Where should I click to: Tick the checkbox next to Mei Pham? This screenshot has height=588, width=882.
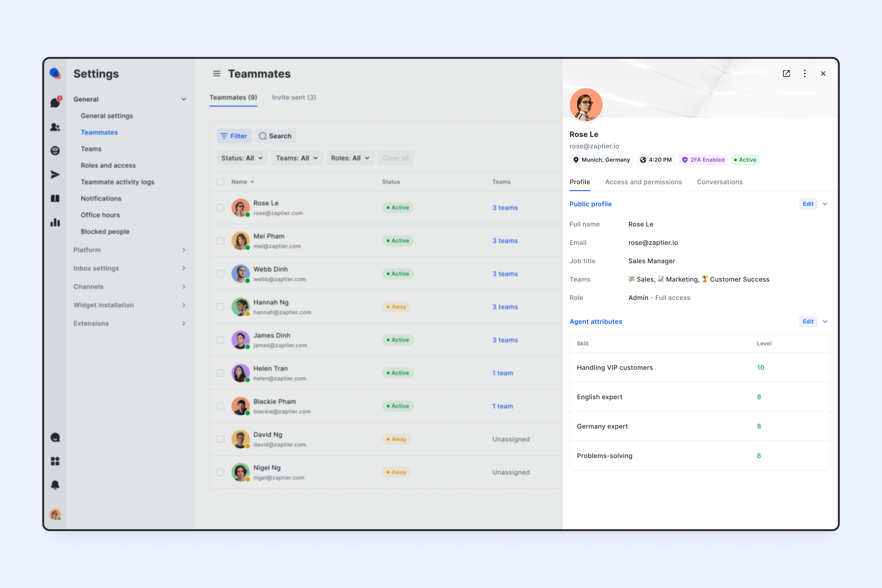pos(220,240)
